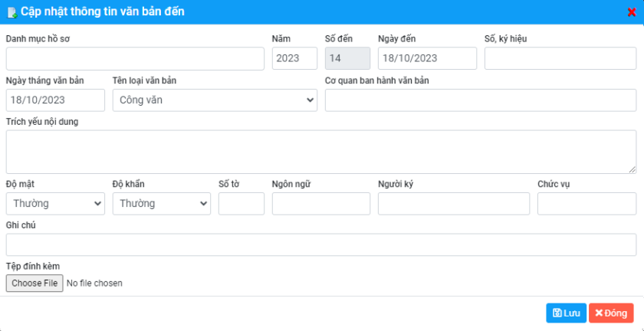Click the Trích yếu nội dung textarea
This screenshot has height=331, width=644.
coord(320,152)
